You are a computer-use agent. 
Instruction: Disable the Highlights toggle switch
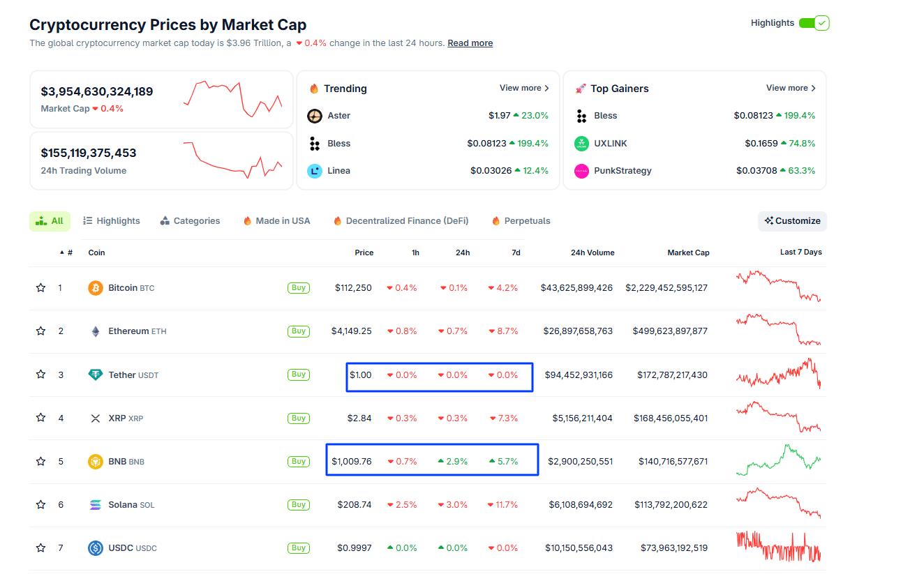click(x=813, y=22)
